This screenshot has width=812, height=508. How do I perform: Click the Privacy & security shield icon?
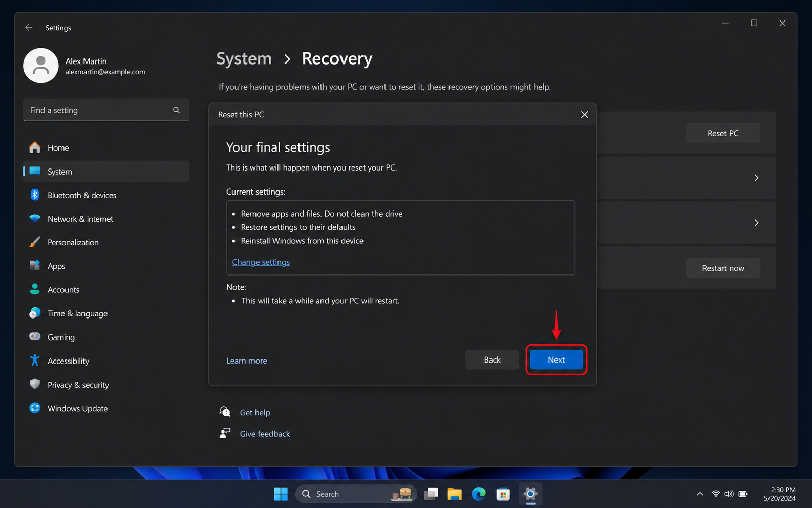pos(35,384)
